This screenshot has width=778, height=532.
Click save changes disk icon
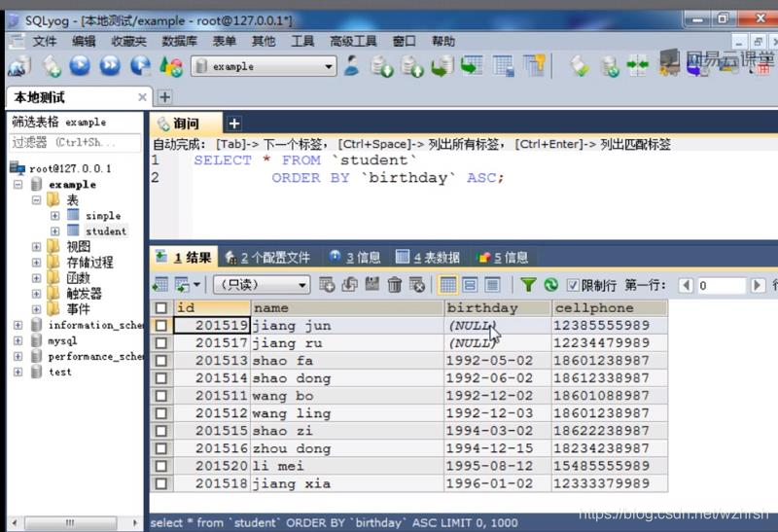(372, 284)
